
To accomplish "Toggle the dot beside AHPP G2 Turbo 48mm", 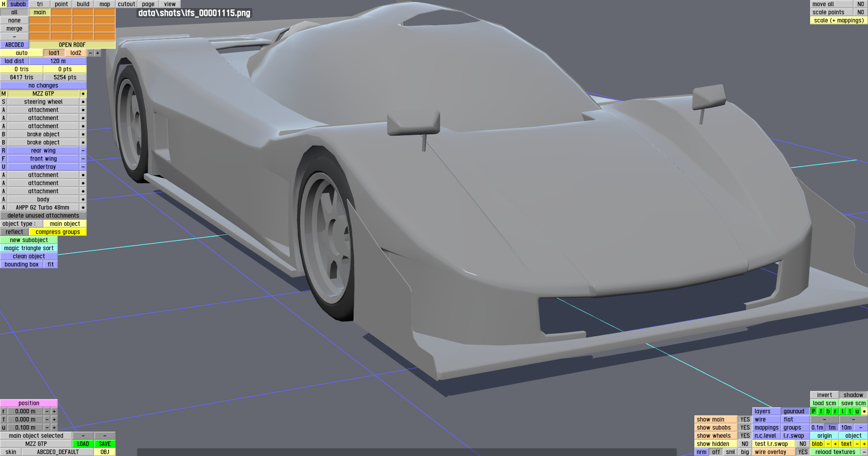I will [x=83, y=207].
